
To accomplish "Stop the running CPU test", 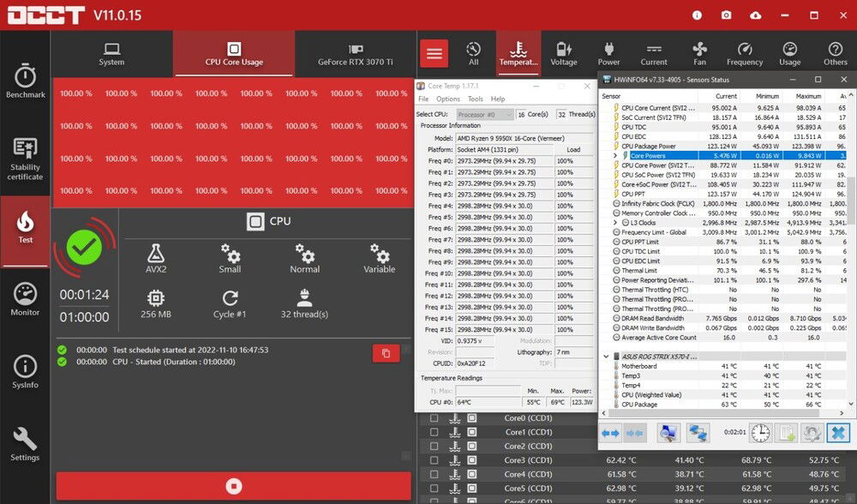I will [233, 486].
